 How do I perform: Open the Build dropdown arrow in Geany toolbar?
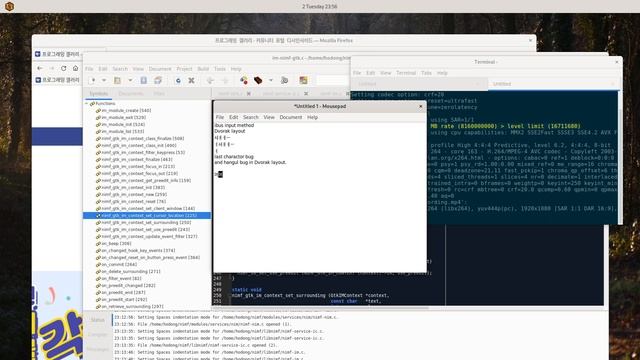(x=271, y=80)
